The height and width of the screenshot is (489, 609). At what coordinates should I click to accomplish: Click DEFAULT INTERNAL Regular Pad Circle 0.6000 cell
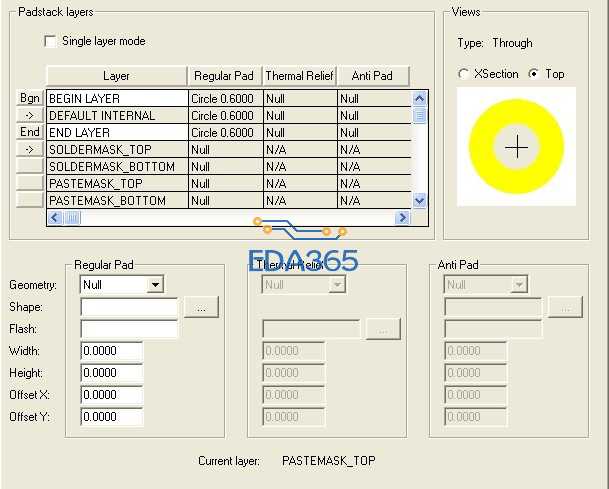(x=226, y=116)
